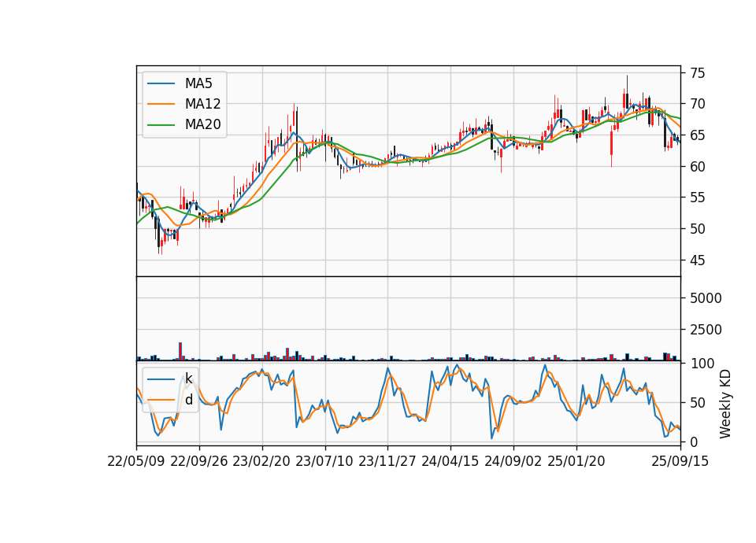The width and height of the screenshot is (756, 543).
Task: Click the d legend label in KD panel
Action: 188,400
